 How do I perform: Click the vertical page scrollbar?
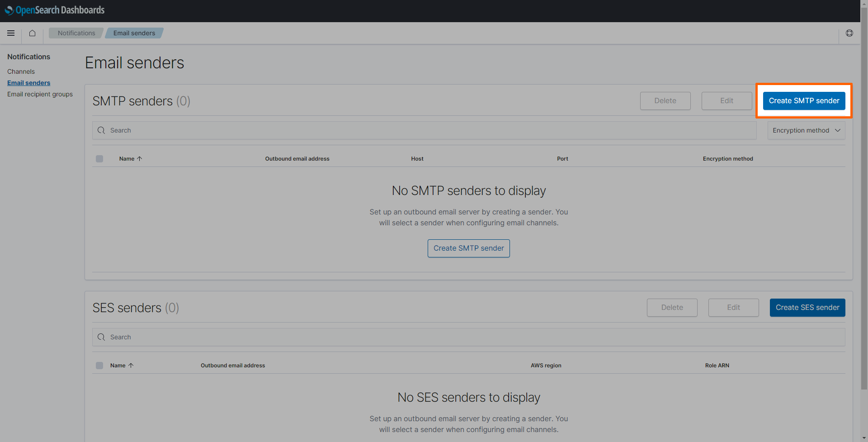pos(864,199)
